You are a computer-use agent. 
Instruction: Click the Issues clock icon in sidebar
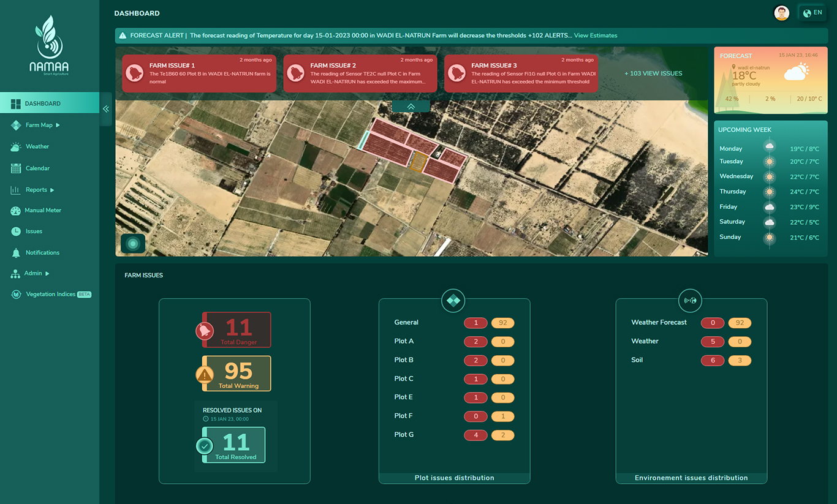[15, 231]
